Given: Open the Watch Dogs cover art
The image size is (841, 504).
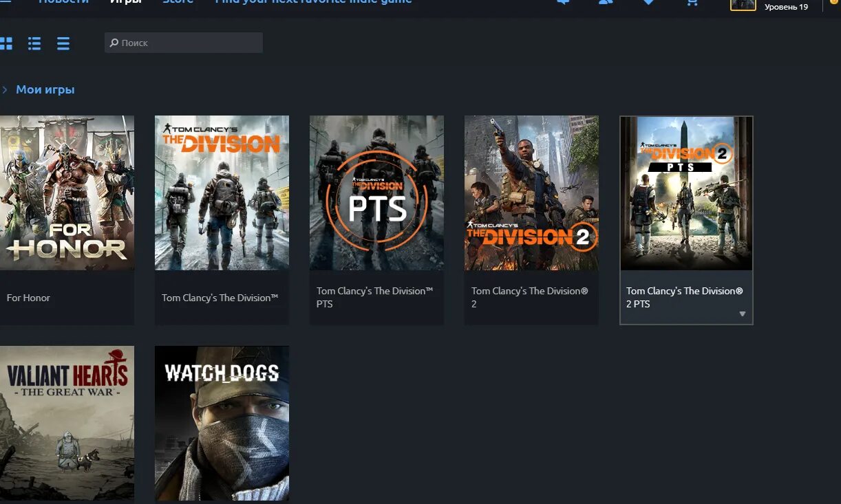Looking at the screenshot, I should 222,423.
